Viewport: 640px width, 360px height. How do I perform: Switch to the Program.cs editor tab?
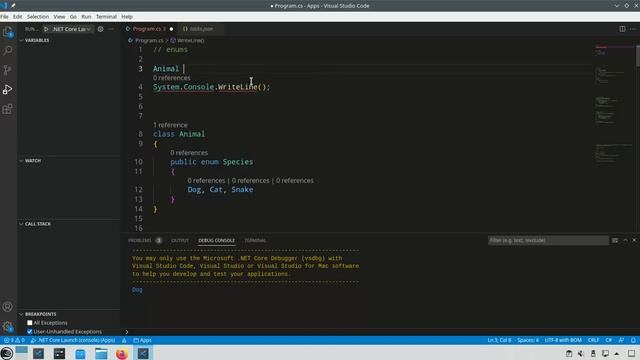coord(149,29)
